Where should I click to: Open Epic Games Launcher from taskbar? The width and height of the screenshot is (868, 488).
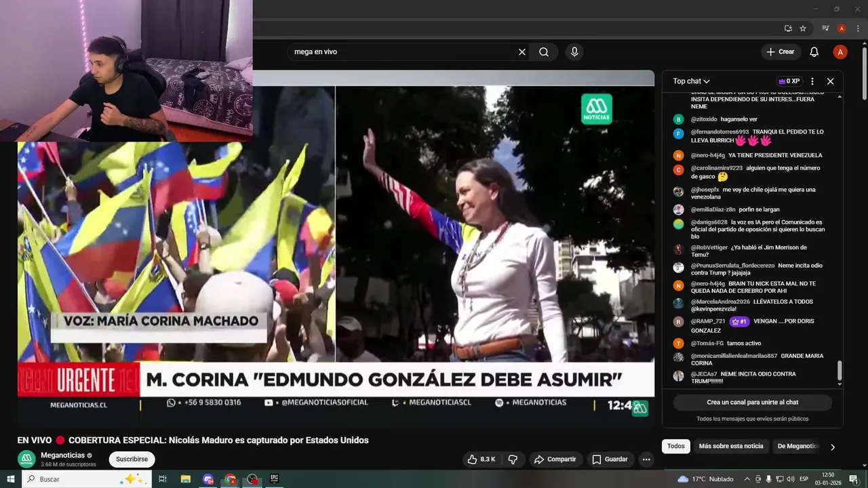tap(275, 479)
